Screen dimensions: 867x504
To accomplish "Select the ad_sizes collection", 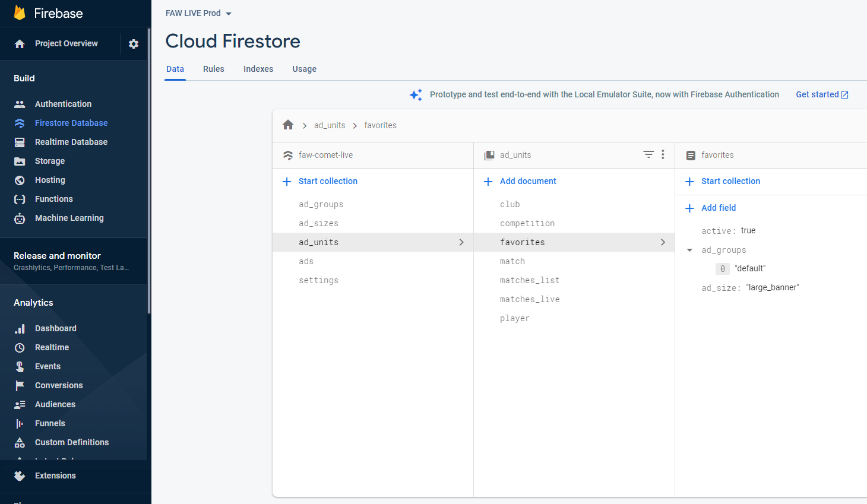I will [318, 223].
